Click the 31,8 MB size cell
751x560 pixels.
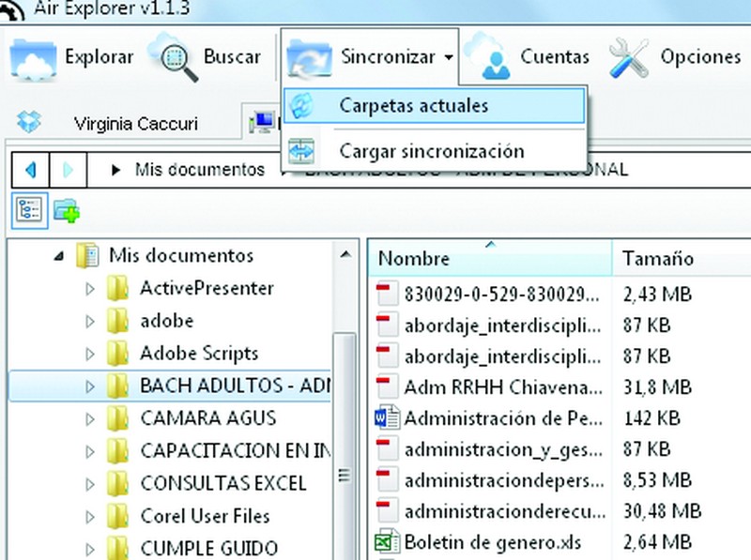tap(657, 387)
